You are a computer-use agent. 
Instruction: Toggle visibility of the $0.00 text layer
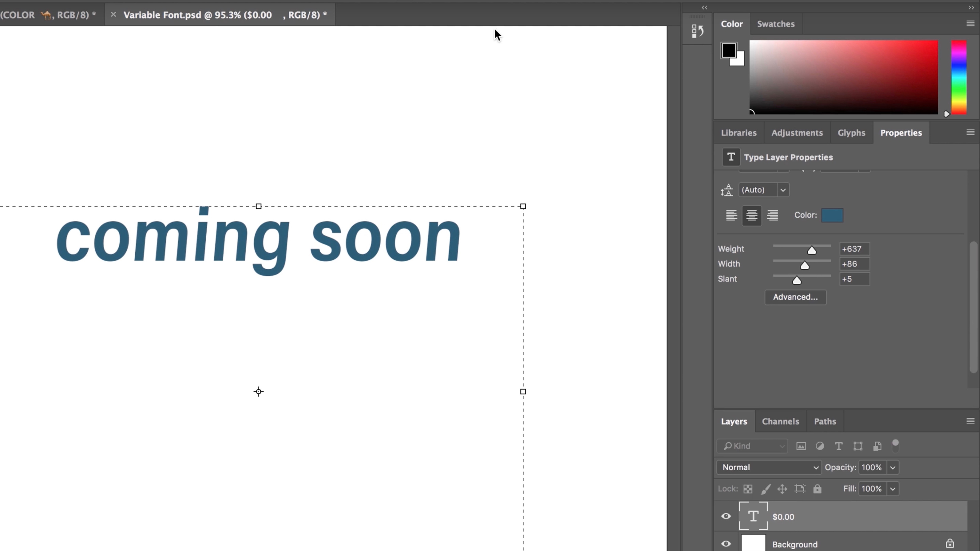[726, 516]
